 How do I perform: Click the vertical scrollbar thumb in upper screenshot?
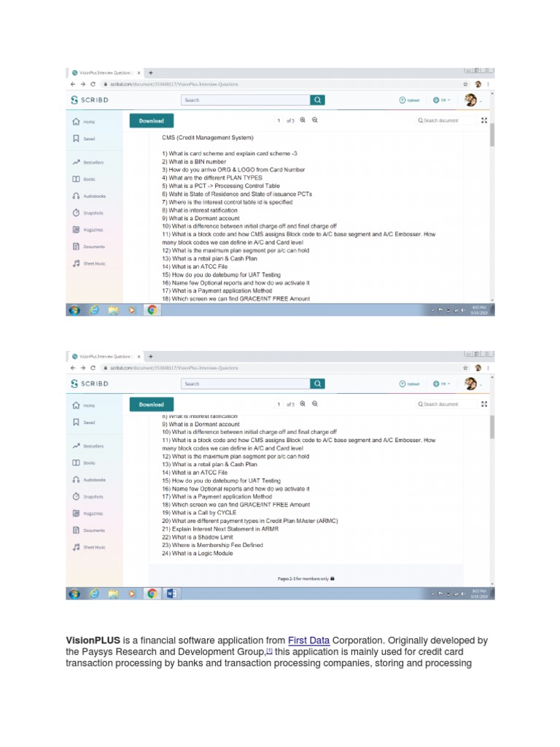pos(492,135)
